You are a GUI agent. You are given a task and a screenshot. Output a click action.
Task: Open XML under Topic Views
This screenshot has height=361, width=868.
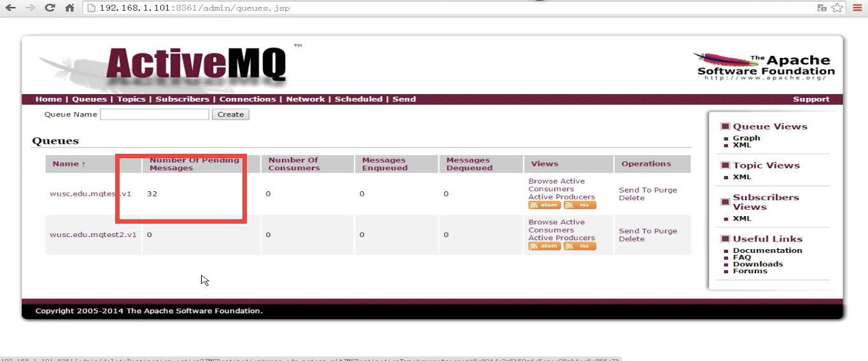742,177
